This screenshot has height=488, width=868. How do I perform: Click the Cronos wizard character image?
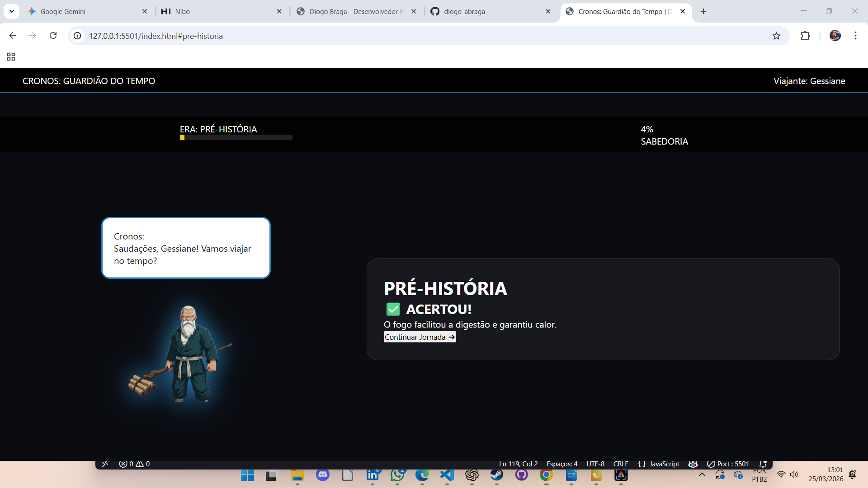(181, 353)
